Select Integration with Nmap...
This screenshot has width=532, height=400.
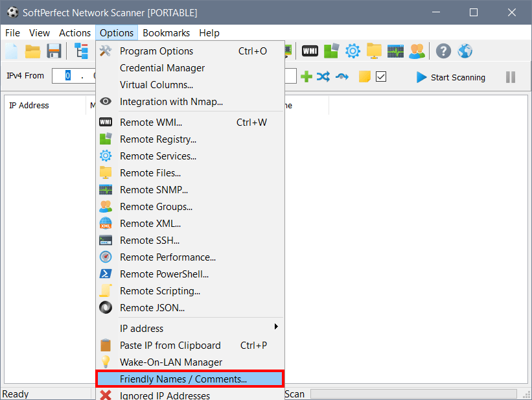click(190, 102)
